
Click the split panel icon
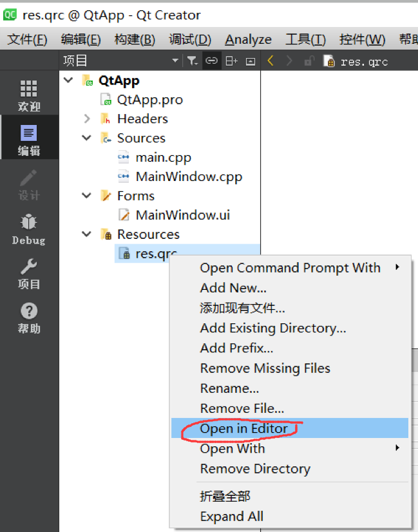click(231, 61)
